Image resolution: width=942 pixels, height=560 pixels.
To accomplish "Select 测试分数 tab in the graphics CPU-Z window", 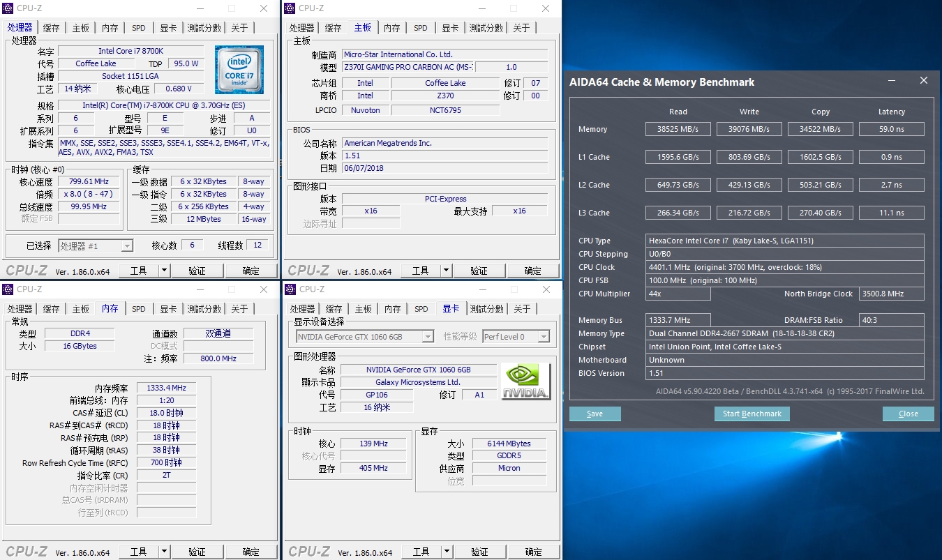I will click(486, 309).
